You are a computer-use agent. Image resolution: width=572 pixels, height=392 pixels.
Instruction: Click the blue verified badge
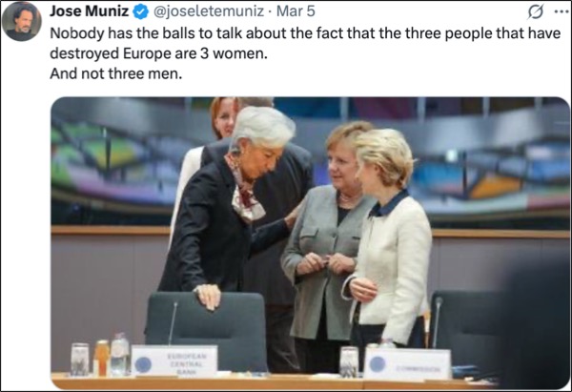(140, 12)
